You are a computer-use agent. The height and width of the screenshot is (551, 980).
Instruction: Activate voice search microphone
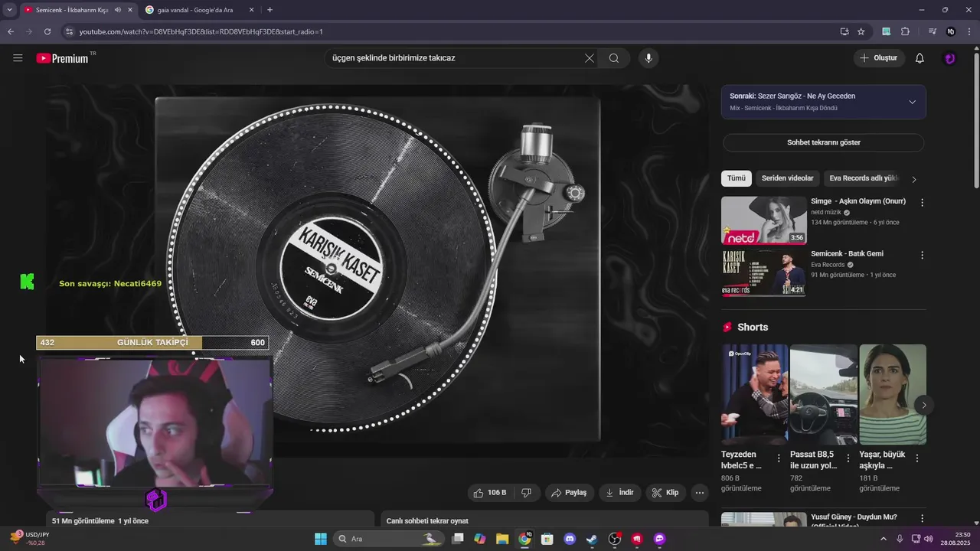coord(648,58)
